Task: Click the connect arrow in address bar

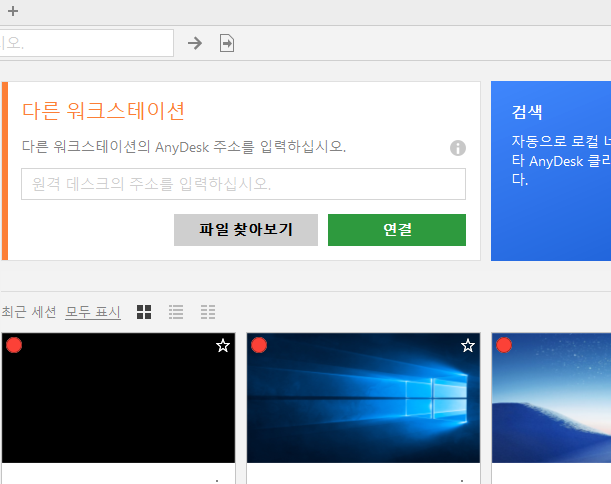Action: click(x=195, y=43)
